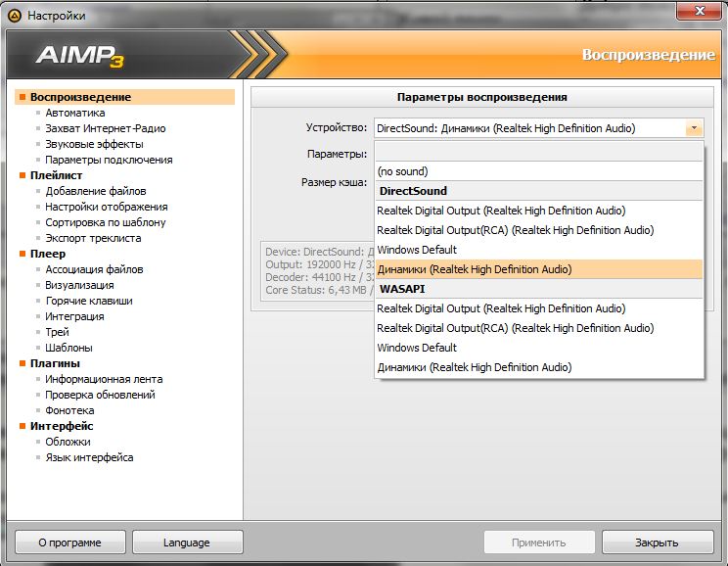
Task: Open the Устройство device dropdown arrow
Action: coord(694,128)
